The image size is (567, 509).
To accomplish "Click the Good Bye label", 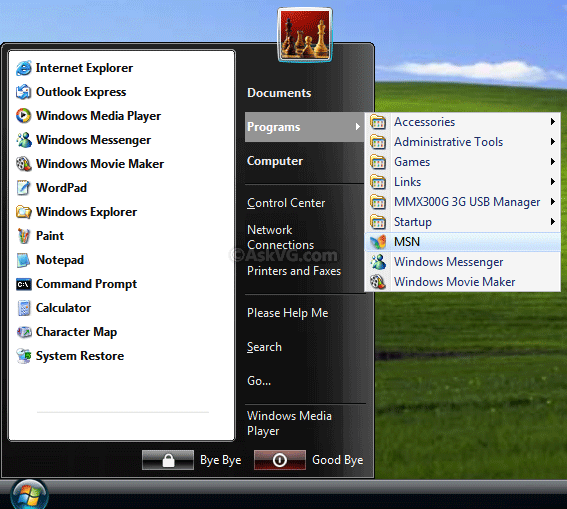I will (x=338, y=460).
